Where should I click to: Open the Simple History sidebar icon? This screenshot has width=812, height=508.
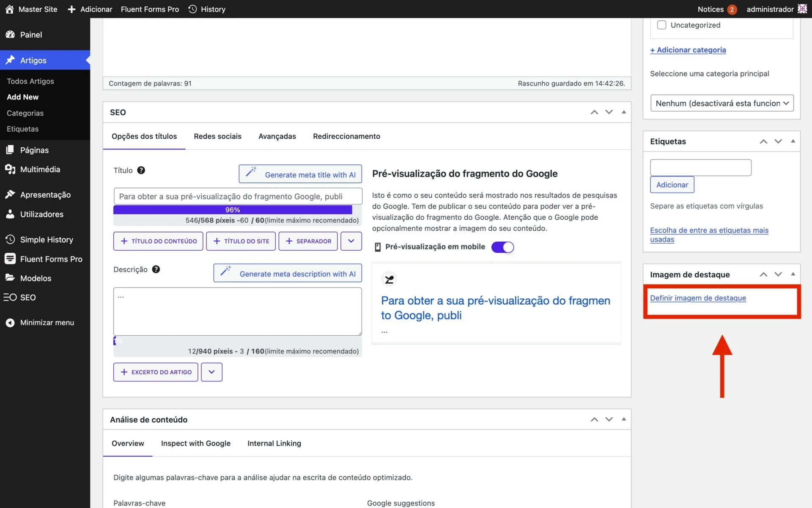point(10,240)
